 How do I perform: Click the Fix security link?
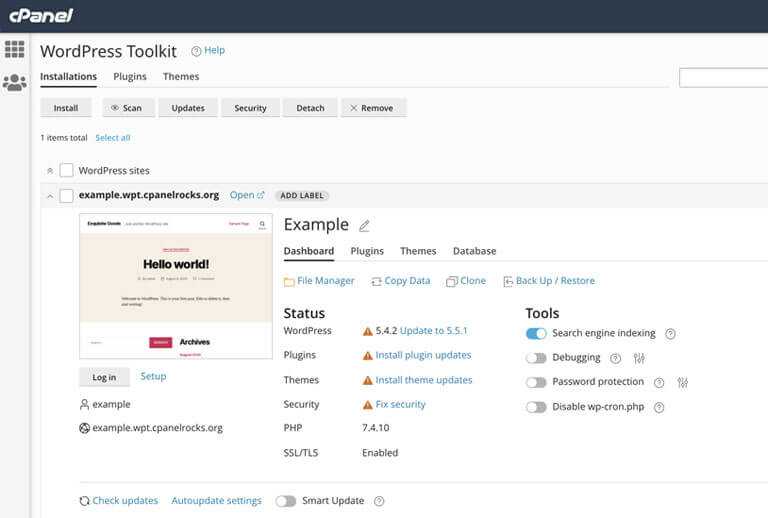point(400,404)
